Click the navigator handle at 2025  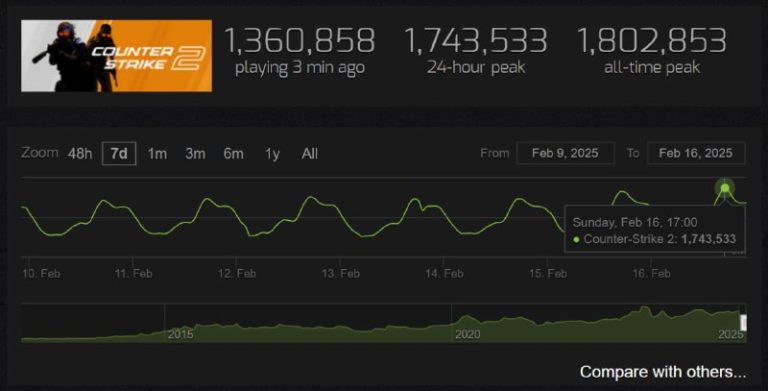[744, 323]
